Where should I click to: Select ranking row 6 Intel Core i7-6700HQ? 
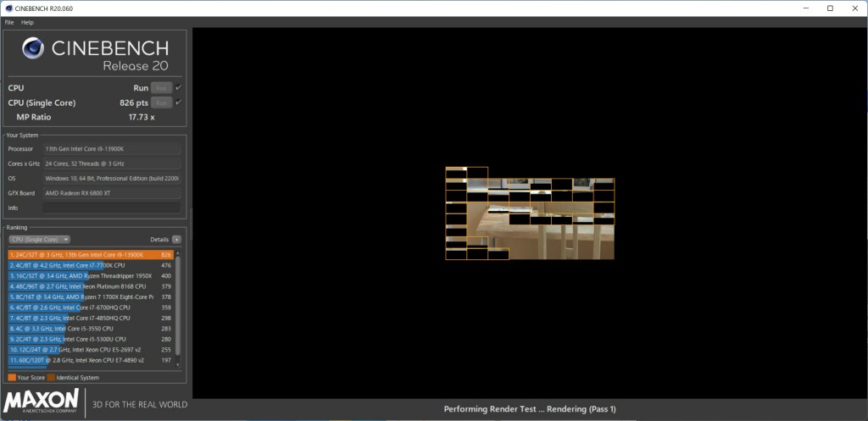[x=91, y=307]
